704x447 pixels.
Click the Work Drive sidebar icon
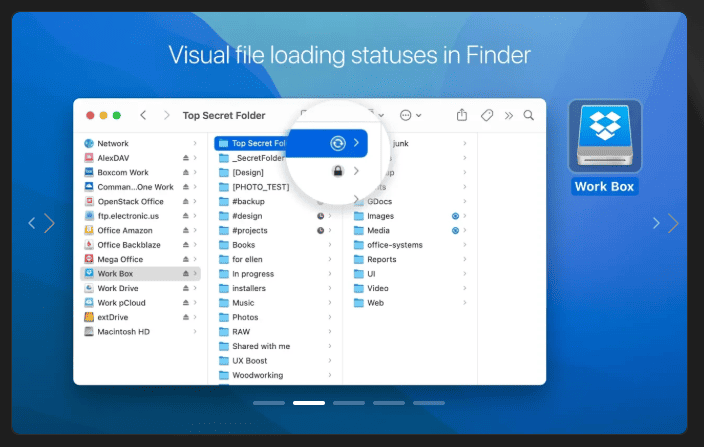click(89, 288)
